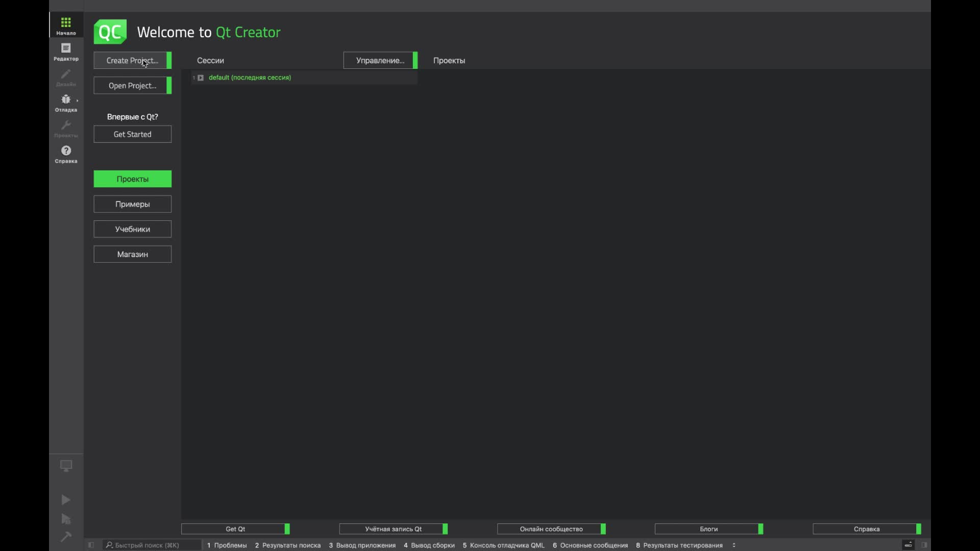
Task: Open the 5 Консоль отладчика QML pane
Action: (504, 545)
